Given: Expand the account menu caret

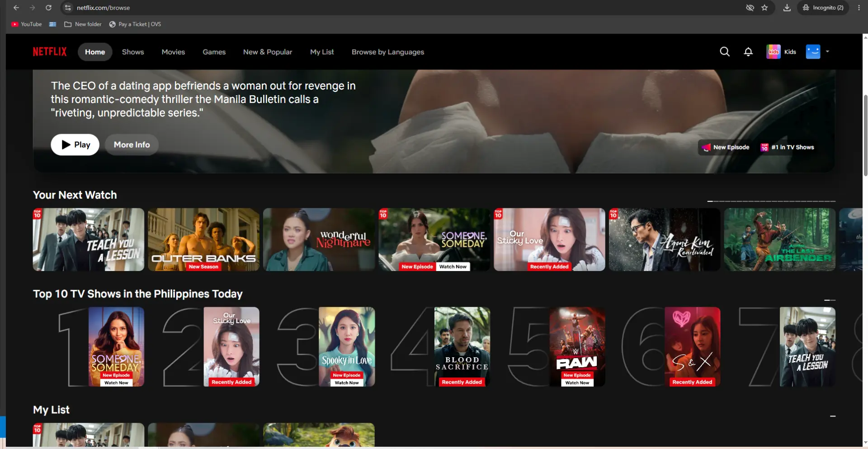Looking at the screenshot, I should click(x=827, y=51).
